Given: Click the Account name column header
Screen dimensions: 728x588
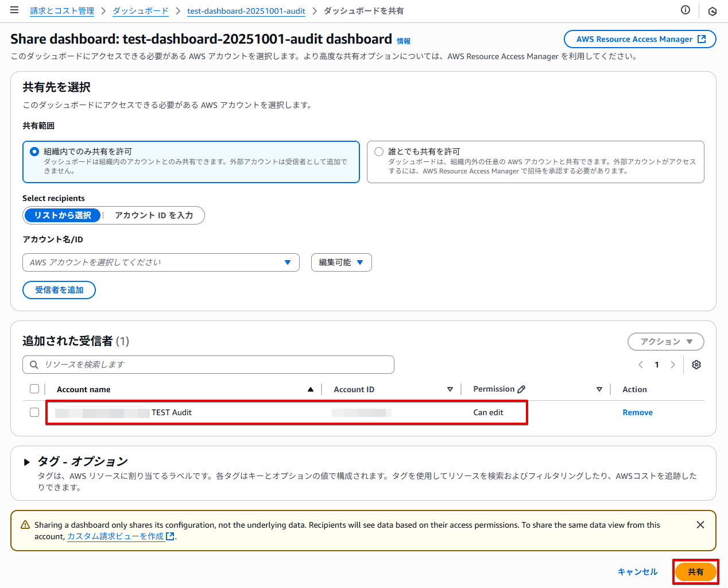Looking at the screenshot, I should (x=84, y=389).
